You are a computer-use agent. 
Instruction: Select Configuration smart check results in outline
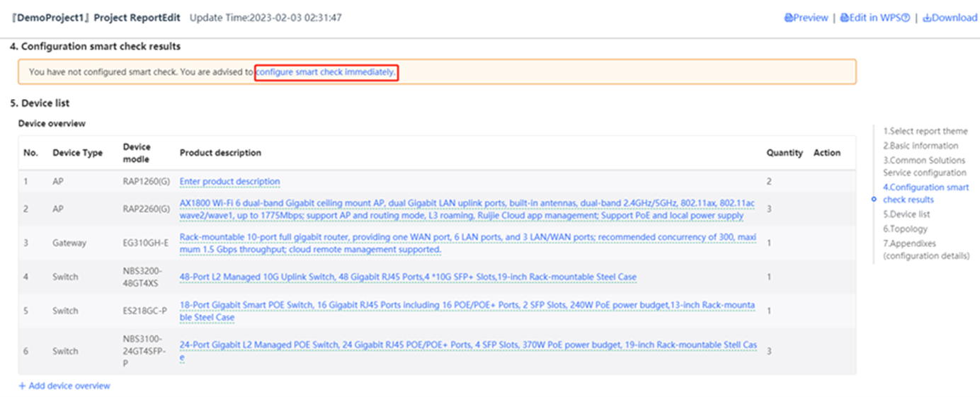tap(925, 193)
